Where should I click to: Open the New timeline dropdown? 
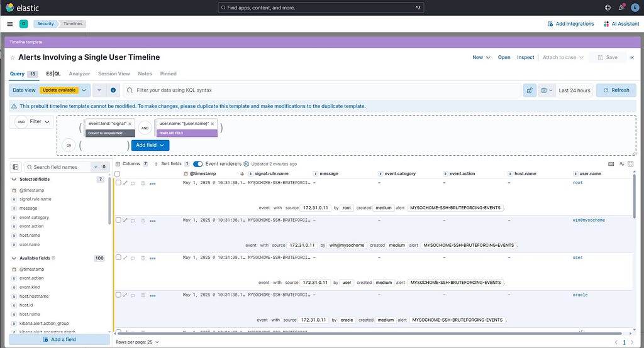pos(481,57)
